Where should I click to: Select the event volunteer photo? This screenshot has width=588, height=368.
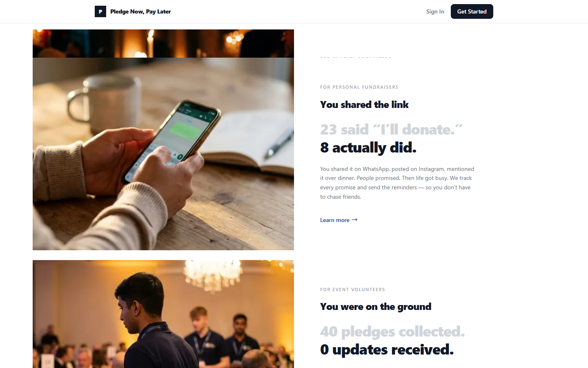163,314
